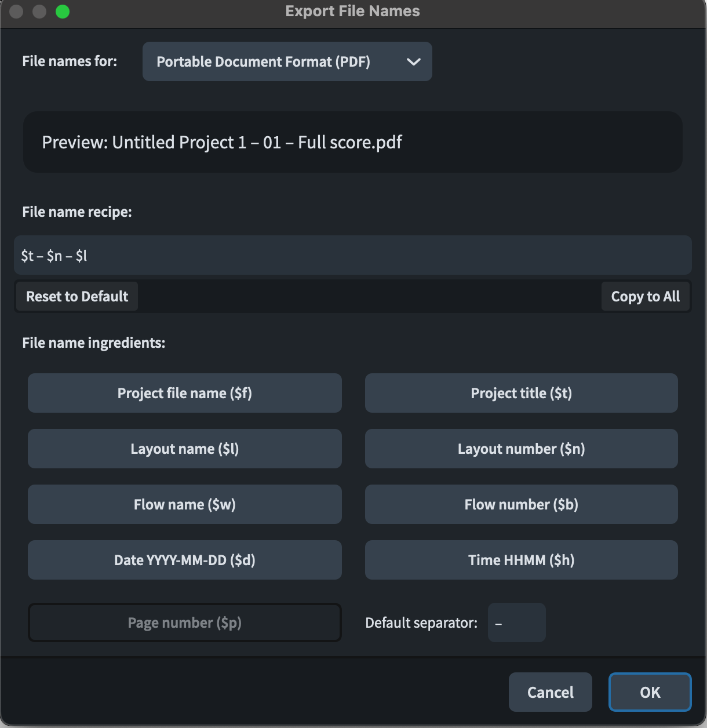The width and height of the screenshot is (707, 728).
Task: Click the green zoom window button
Action: pyautogui.click(x=63, y=12)
